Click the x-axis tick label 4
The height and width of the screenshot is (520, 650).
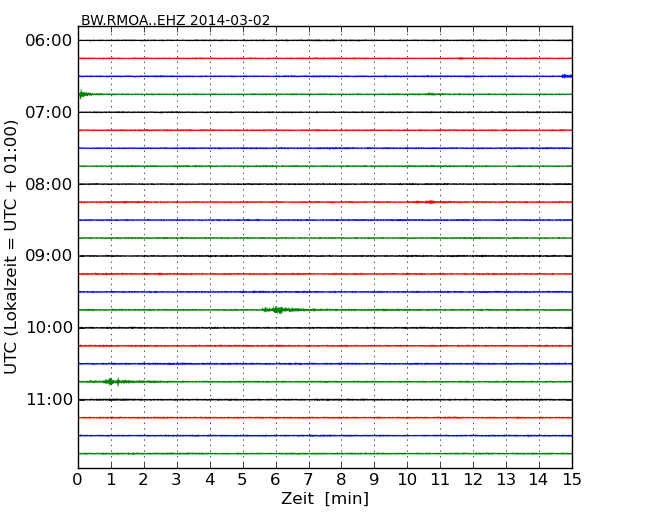(210, 480)
